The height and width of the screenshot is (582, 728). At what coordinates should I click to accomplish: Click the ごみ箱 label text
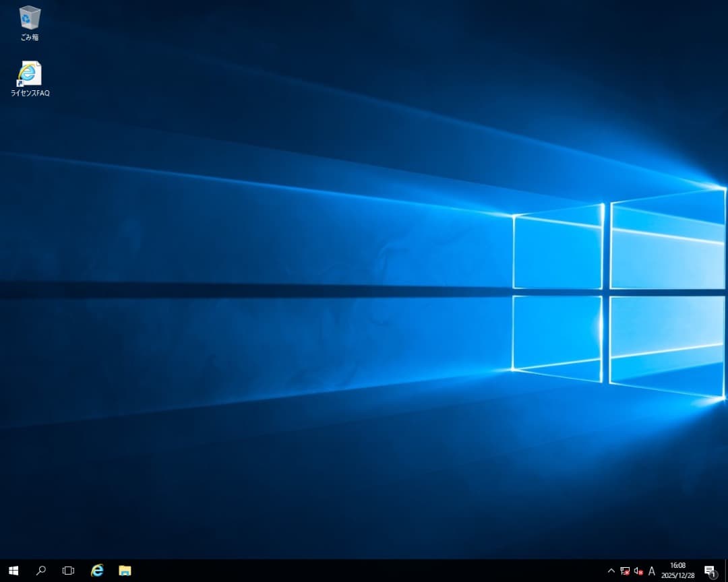pyautogui.click(x=30, y=38)
